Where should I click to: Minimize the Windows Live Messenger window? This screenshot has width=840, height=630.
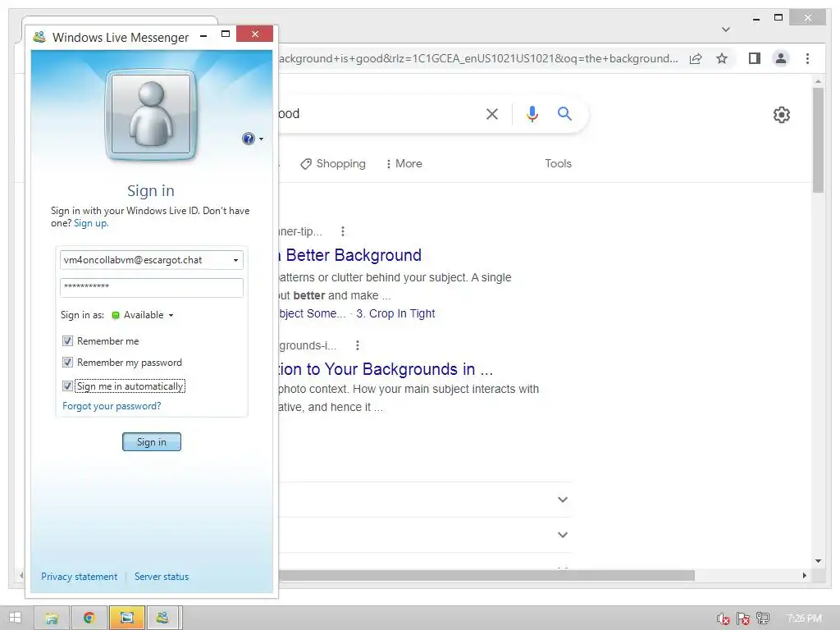pyautogui.click(x=203, y=34)
